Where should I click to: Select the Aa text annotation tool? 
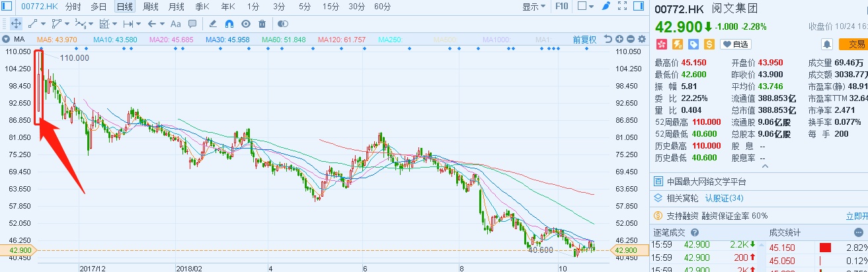pyautogui.click(x=175, y=24)
